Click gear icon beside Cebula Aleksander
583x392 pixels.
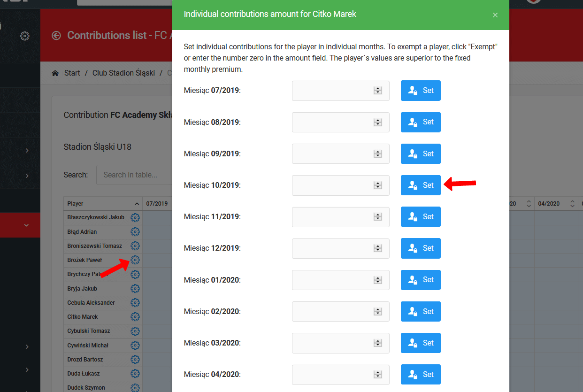click(135, 303)
